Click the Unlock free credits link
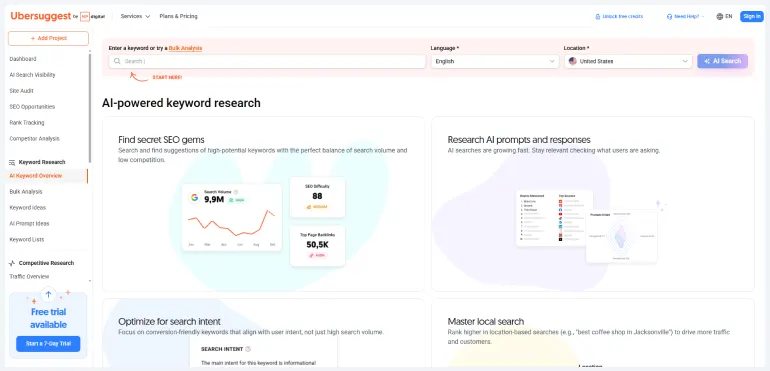Screen dimensions: 770x371 click(x=619, y=16)
